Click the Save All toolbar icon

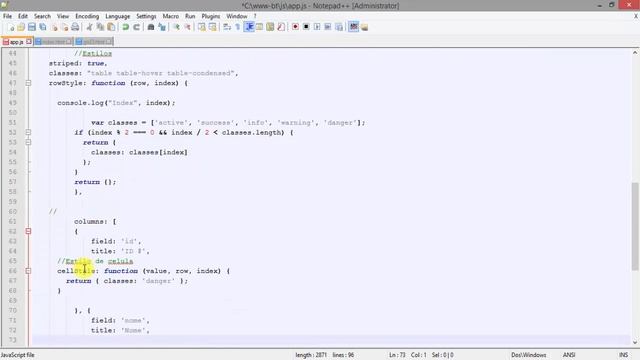coord(42,27)
